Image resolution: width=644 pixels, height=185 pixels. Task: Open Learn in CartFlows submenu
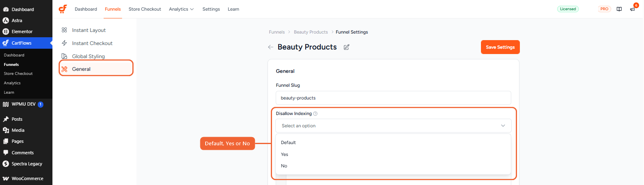pos(9,92)
